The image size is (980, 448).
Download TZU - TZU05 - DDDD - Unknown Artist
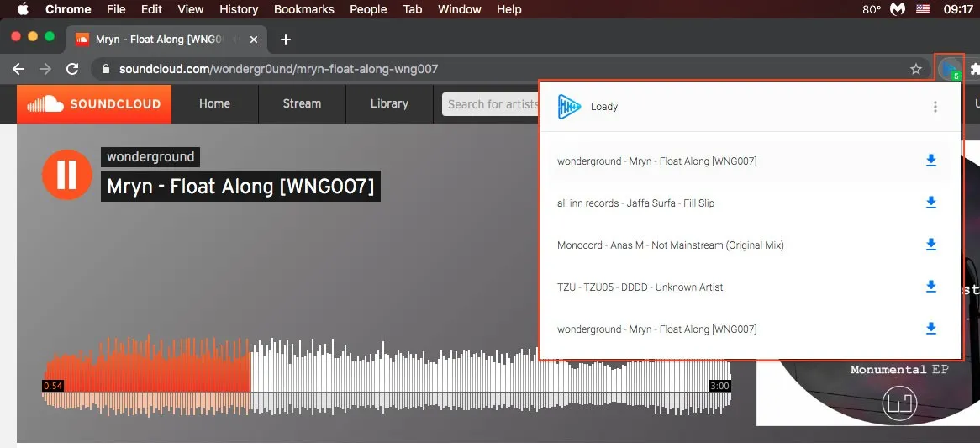(x=930, y=287)
